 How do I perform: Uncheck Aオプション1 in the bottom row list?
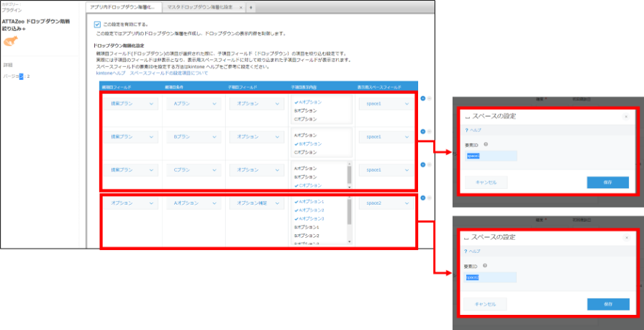311,202
